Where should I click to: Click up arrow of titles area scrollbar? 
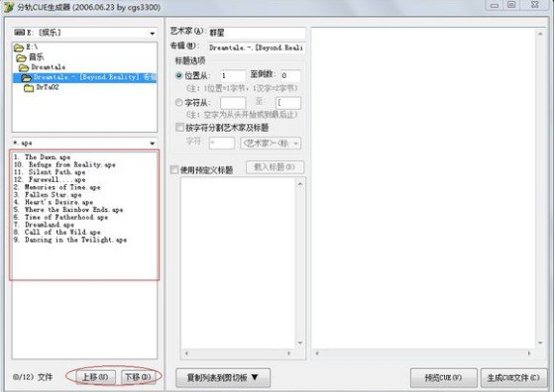coord(300,184)
